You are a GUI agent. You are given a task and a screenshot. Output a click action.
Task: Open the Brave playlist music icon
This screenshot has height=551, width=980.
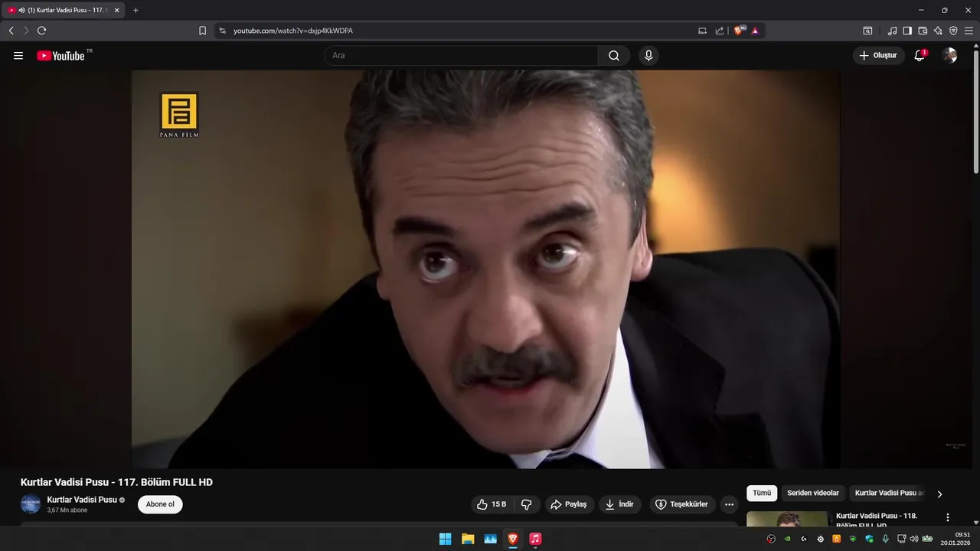(892, 31)
